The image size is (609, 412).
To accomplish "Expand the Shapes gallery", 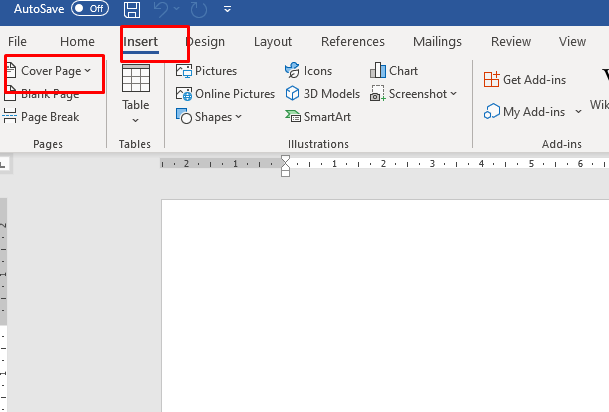I will point(210,117).
